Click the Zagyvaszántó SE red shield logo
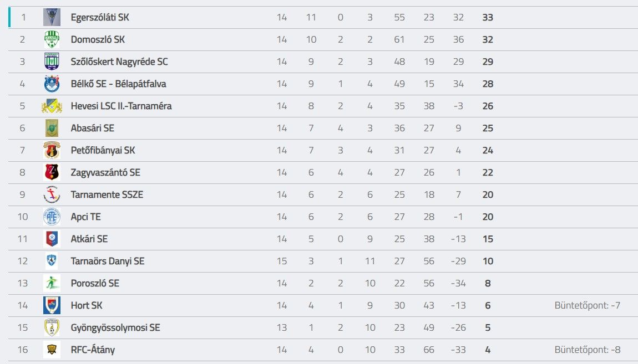 [x=52, y=172]
